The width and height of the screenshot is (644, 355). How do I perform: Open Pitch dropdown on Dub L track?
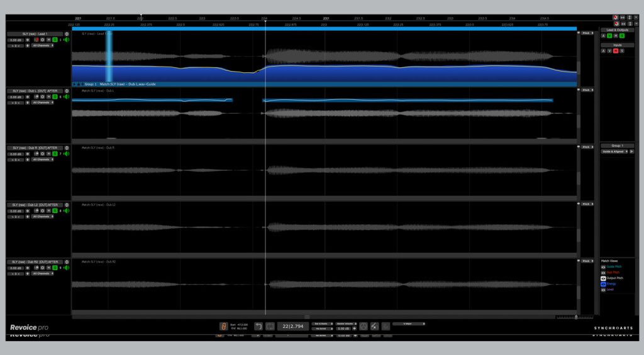(x=588, y=90)
